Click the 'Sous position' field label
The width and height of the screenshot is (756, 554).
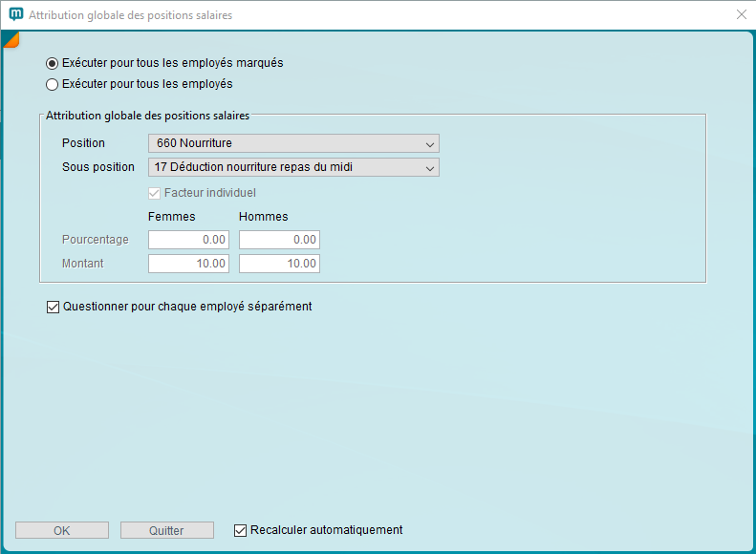tap(98, 167)
